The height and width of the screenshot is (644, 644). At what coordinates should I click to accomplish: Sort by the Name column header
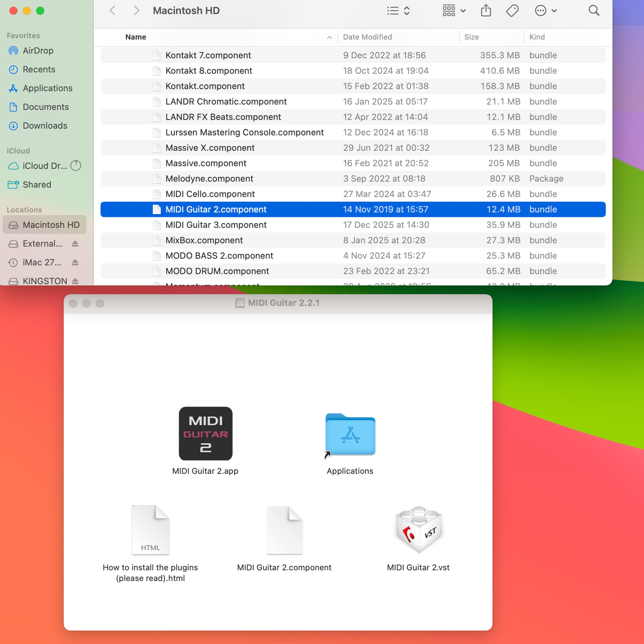[x=136, y=37]
